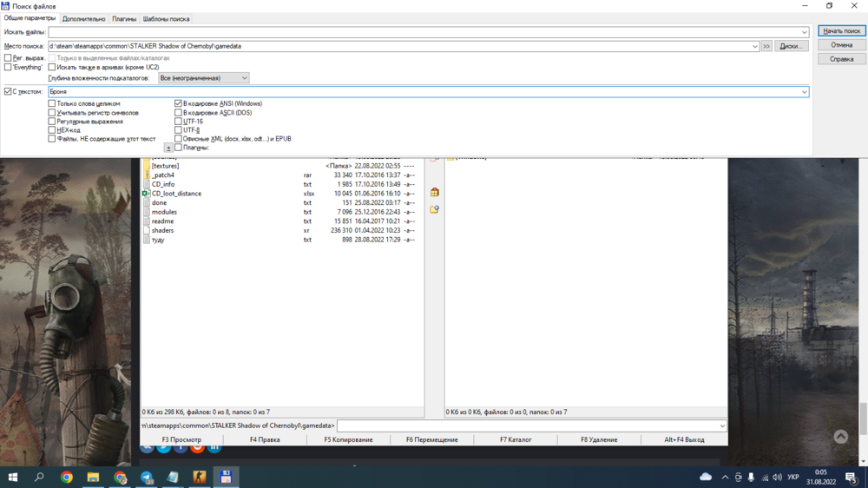Uncheck 'В кодировке ANSI (Windows)' option
This screenshot has height=488, width=868.
[x=178, y=103]
